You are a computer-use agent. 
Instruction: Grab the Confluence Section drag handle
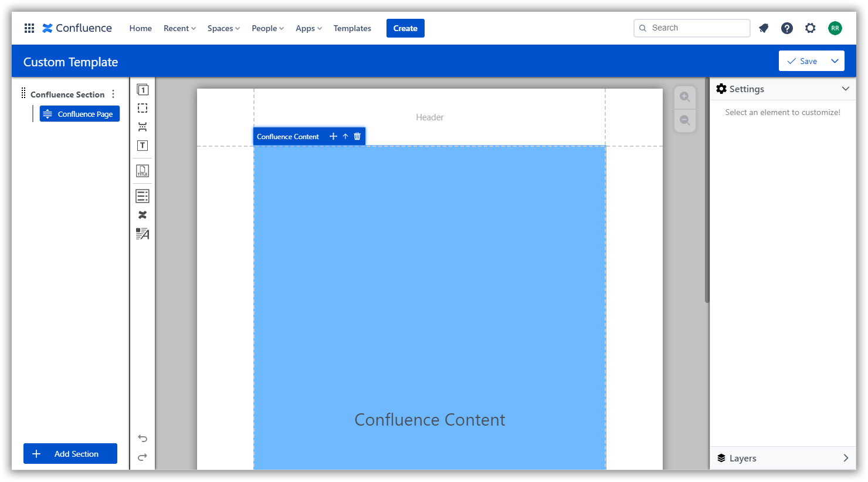(x=23, y=93)
